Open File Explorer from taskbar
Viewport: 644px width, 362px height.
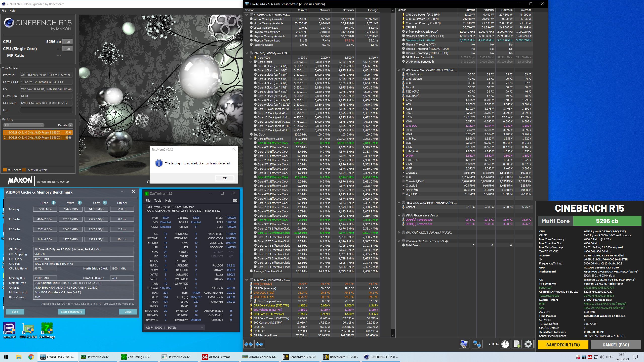[18, 357]
